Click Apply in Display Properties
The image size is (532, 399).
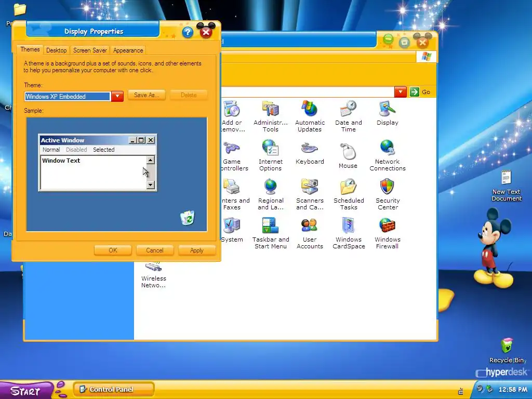197,250
